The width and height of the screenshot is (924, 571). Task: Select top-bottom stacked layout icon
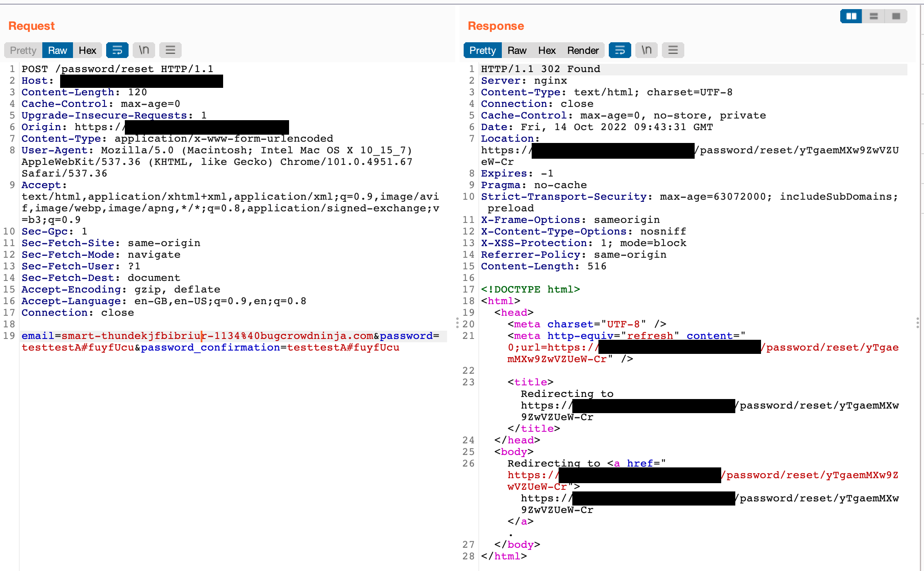874,16
